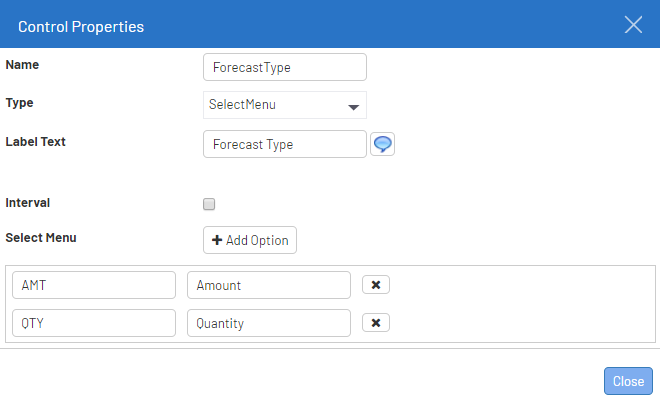Click the Interval label text
This screenshot has height=399, width=660.
[x=28, y=203]
